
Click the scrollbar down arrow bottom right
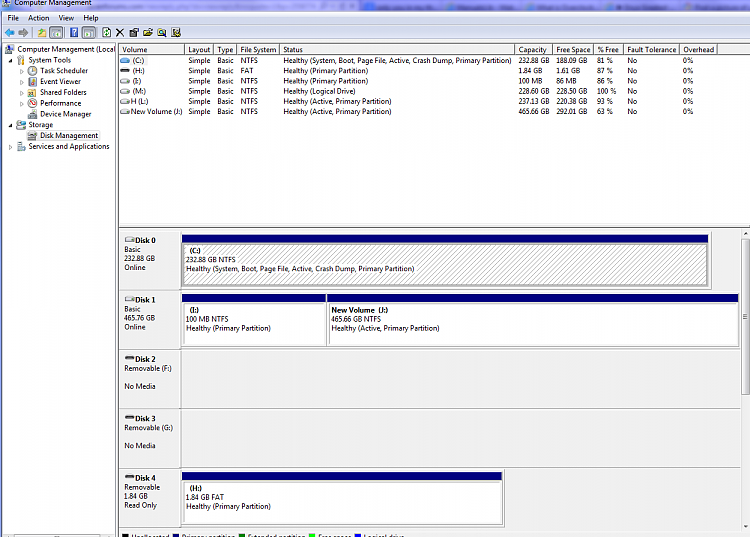pos(745,526)
